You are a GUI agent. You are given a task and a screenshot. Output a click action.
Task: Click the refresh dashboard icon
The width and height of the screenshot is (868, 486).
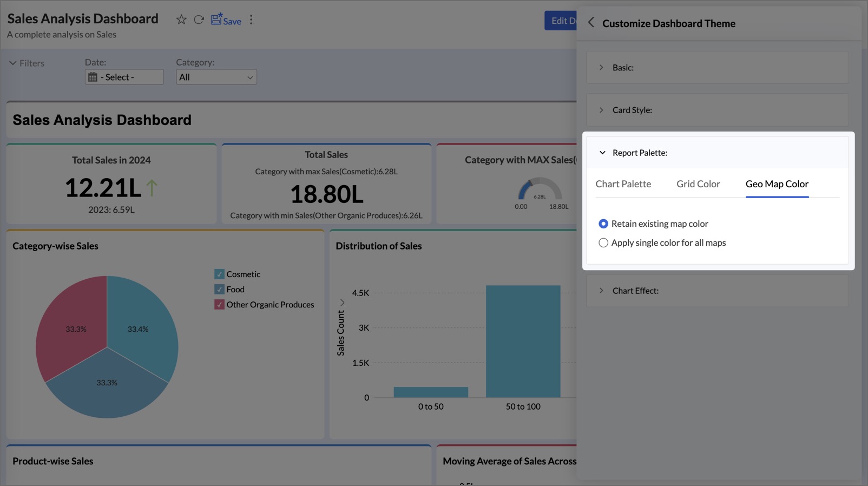(x=199, y=20)
